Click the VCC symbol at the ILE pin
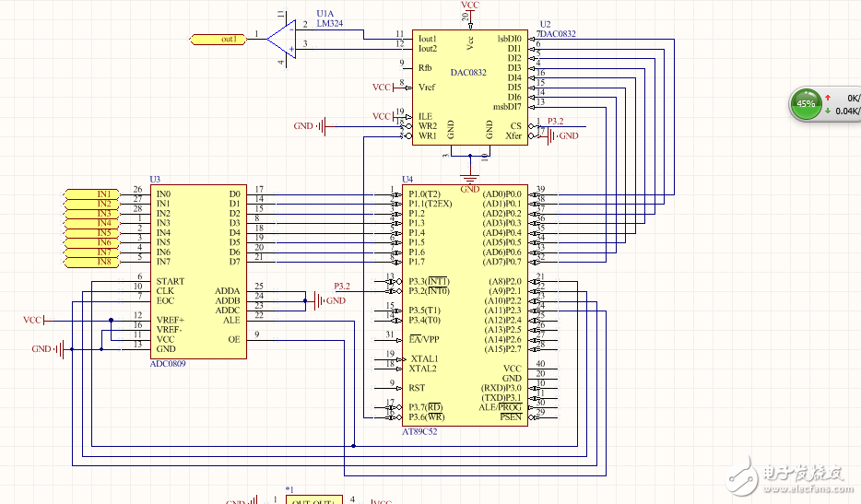Screen dimensions: 861x504 pos(382,116)
